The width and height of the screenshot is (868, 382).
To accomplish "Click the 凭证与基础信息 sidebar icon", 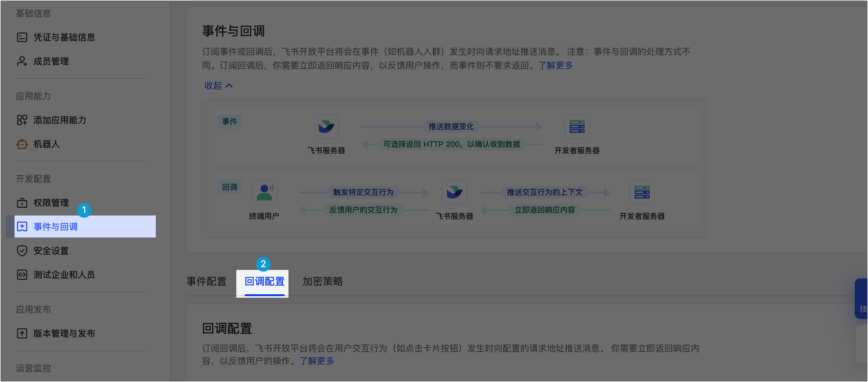I will (22, 37).
